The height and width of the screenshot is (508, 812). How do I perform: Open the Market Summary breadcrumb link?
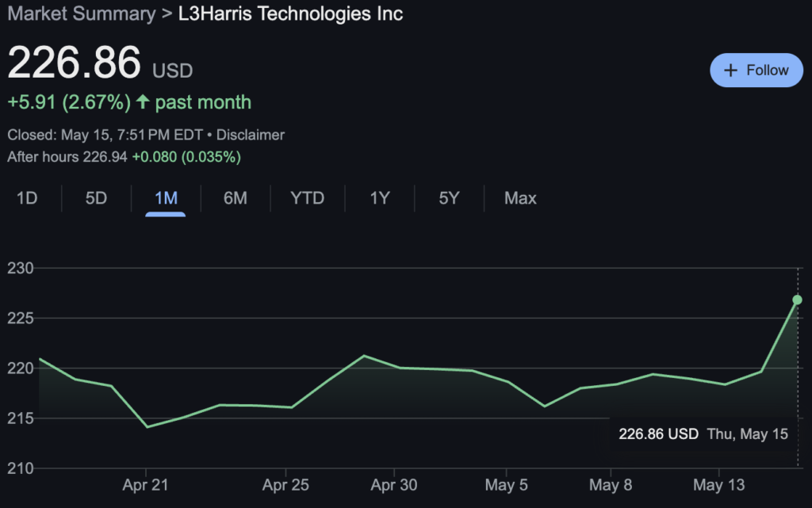click(82, 13)
